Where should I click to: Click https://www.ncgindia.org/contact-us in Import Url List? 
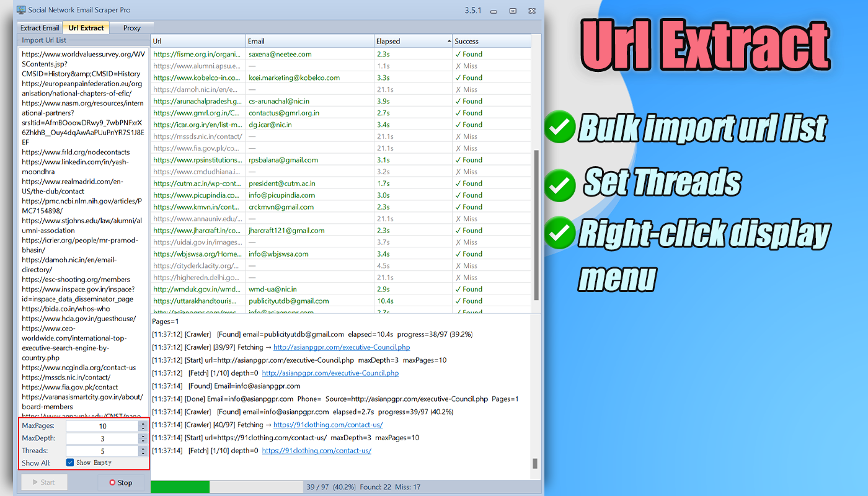[x=79, y=368]
